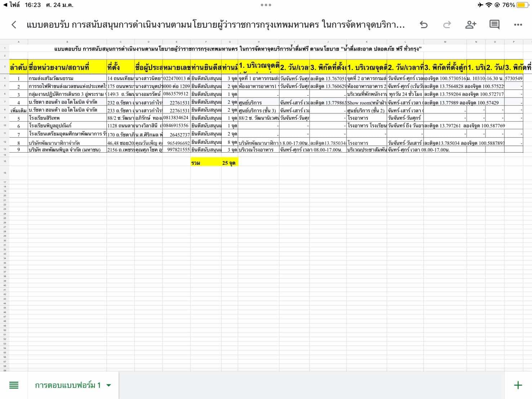
Task: Select cell กลุ่มงานปฏิบัติการเดินรถ 3 อู่พระราม 9
Action: pyautogui.click(x=67, y=94)
